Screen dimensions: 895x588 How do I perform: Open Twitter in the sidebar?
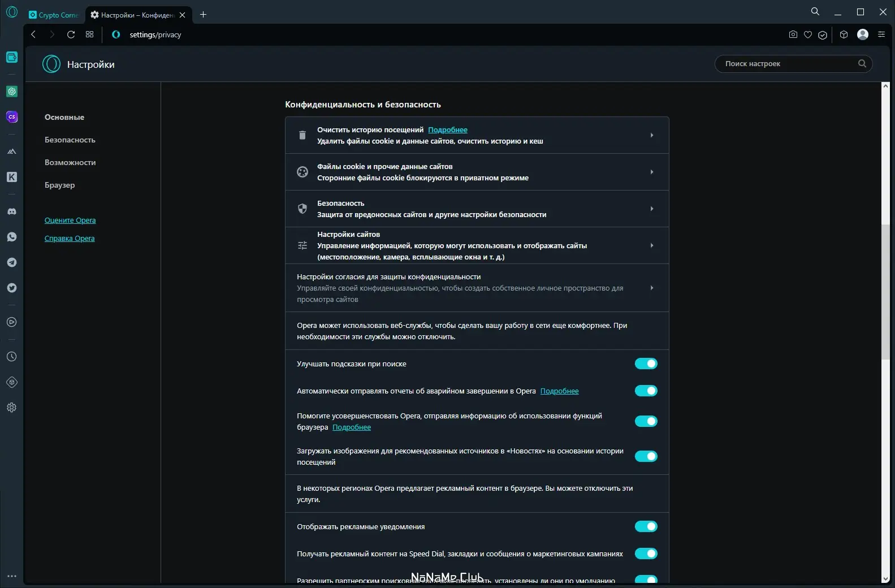[11, 288]
